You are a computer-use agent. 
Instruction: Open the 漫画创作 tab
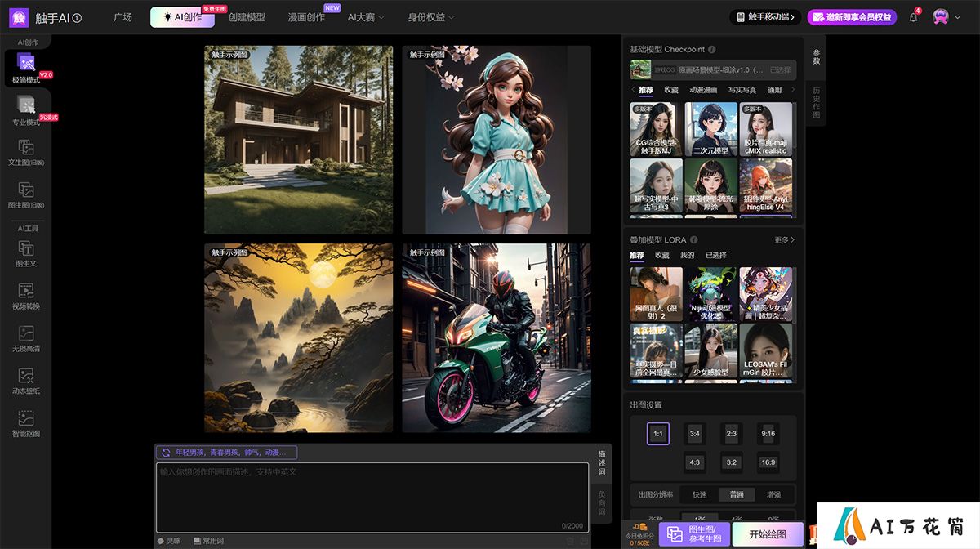pos(306,17)
